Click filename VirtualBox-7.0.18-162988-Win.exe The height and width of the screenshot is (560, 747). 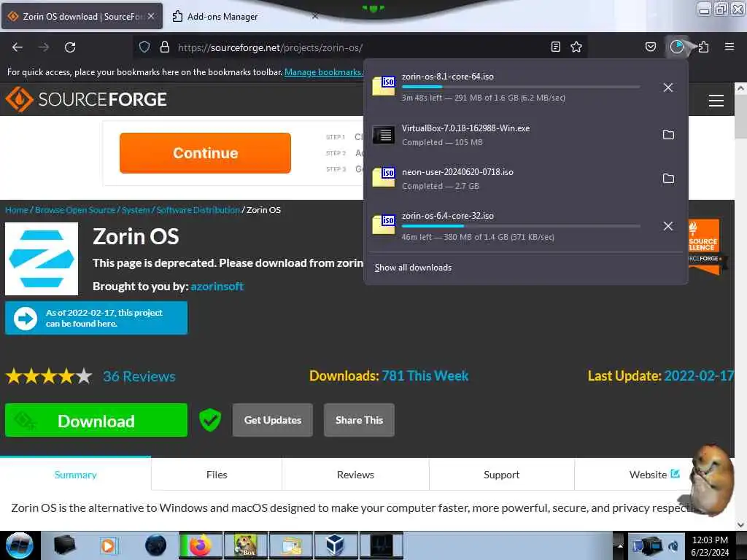pyautogui.click(x=465, y=128)
